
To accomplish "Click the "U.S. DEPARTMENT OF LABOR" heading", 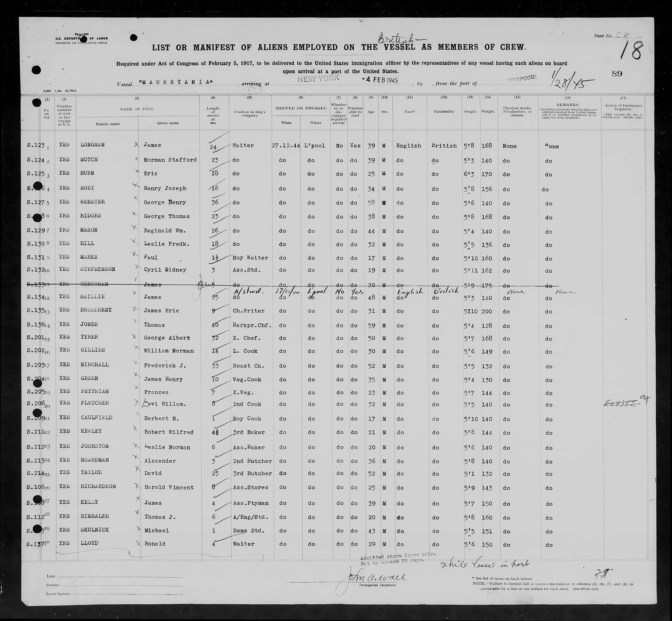I will tap(82, 39).
